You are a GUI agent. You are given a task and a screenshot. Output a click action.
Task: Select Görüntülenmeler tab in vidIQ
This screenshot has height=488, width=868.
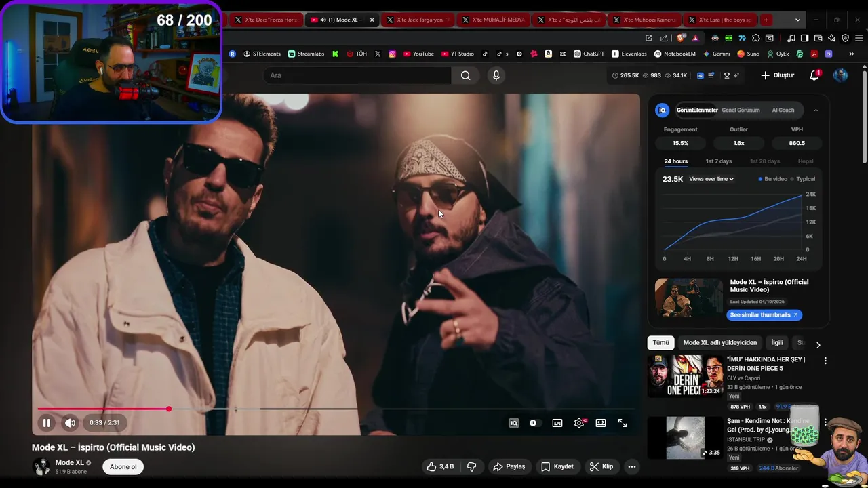tap(697, 110)
